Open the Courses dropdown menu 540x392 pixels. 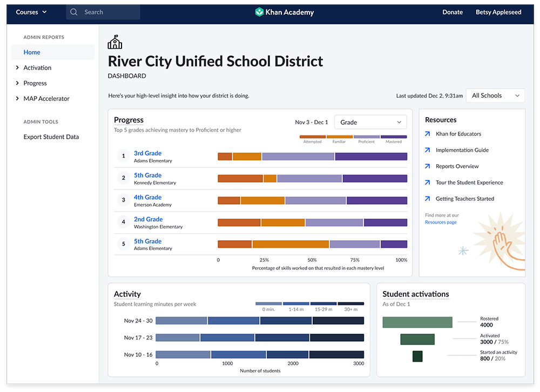31,12
